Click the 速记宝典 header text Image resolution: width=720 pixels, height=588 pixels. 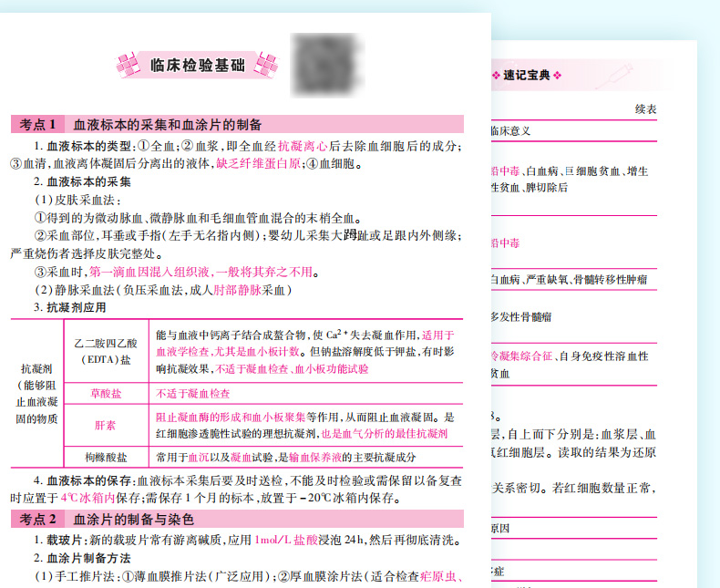click(527, 75)
